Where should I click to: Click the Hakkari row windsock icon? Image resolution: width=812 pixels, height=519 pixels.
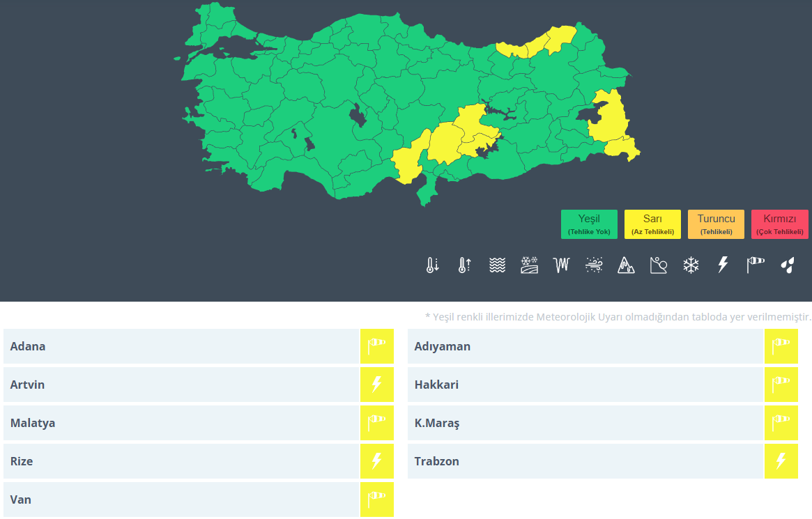tap(781, 385)
